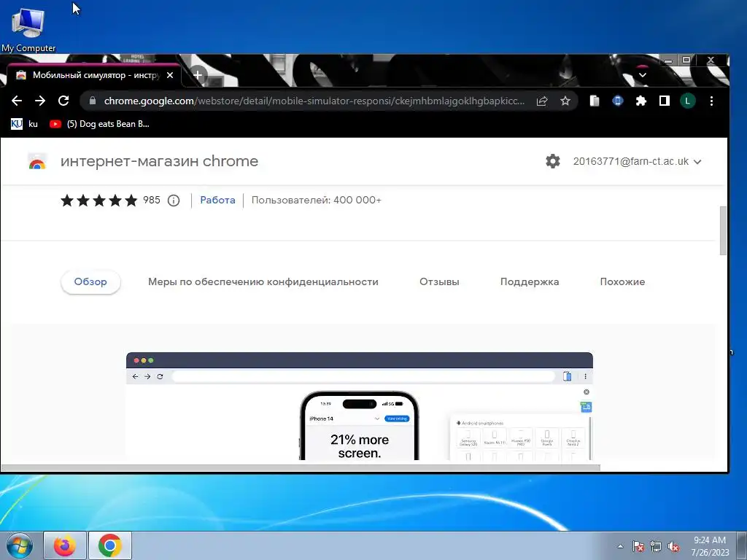Open the My Computer desktop icon
The height and width of the screenshot is (560, 747).
(x=28, y=28)
